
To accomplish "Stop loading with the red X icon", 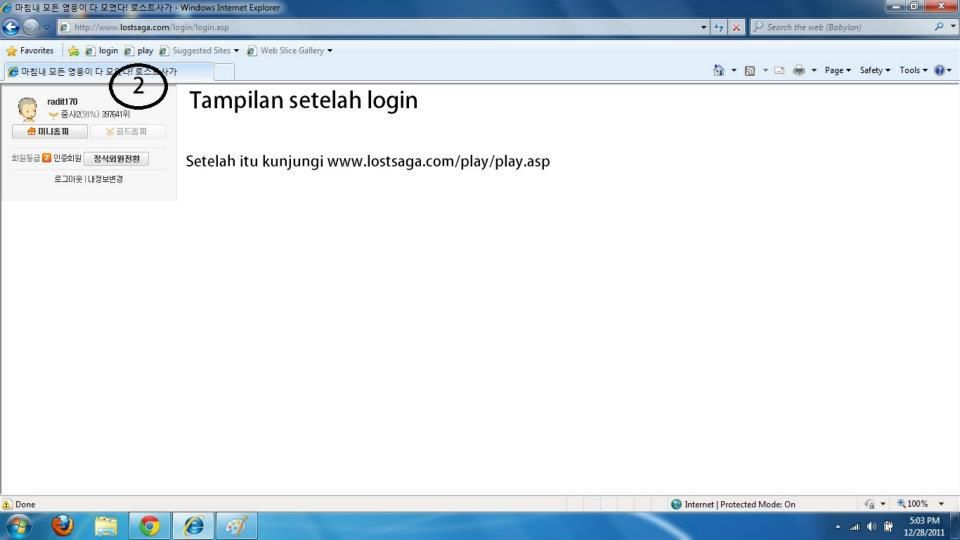I will [736, 27].
